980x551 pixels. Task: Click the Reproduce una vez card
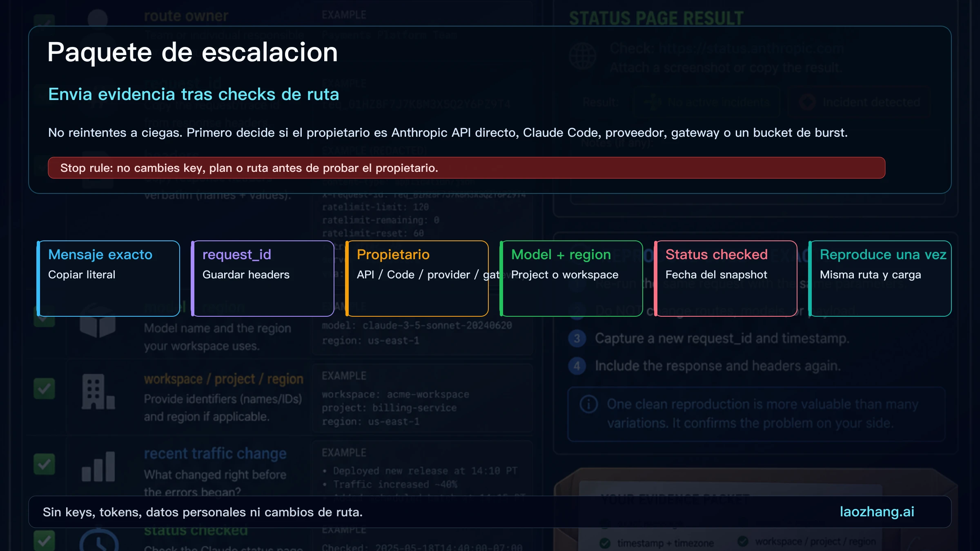pos(880,278)
